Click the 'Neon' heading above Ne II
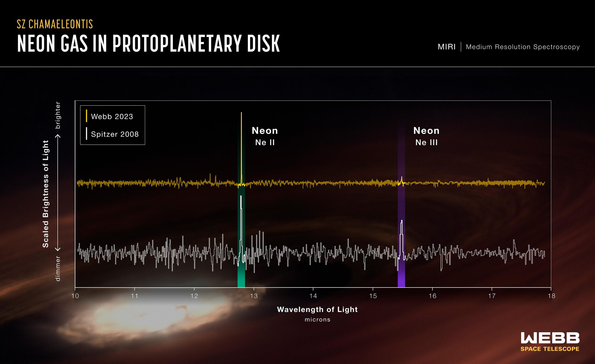This screenshot has width=595, height=364. pyautogui.click(x=265, y=131)
